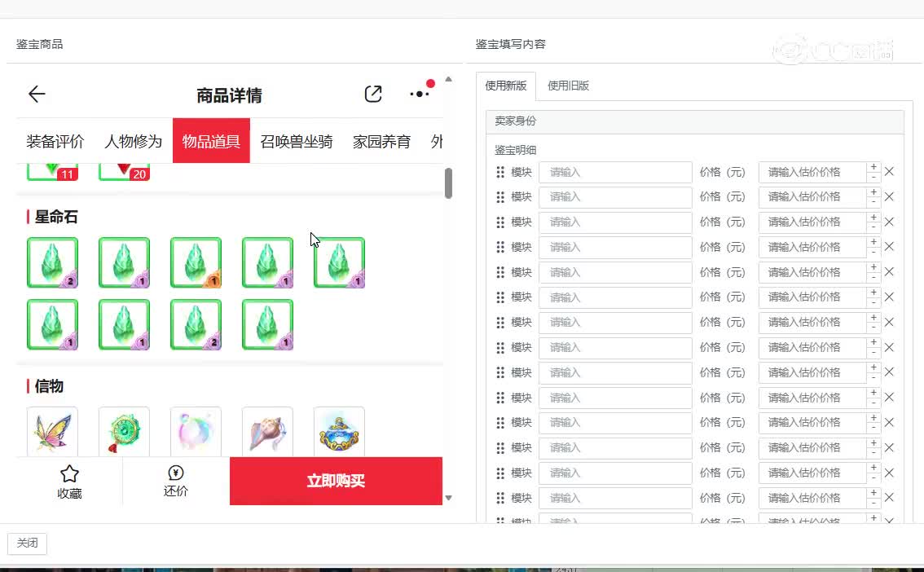Delete the fourth 模块 row with its X
The width and height of the screenshot is (924, 572).
(890, 247)
